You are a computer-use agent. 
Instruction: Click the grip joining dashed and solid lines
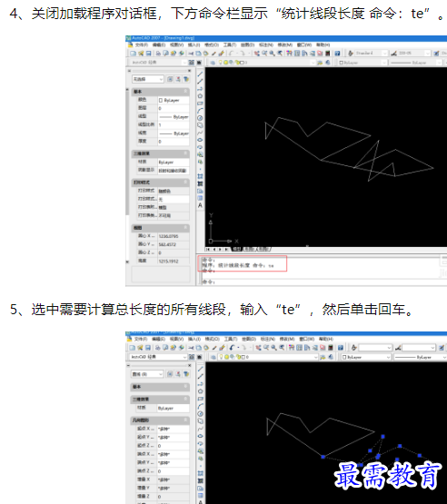[x=323, y=457]
